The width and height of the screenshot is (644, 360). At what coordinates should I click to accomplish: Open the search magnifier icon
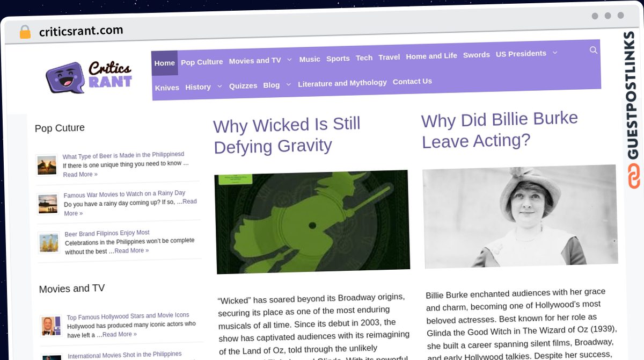(x=593, y=50)
